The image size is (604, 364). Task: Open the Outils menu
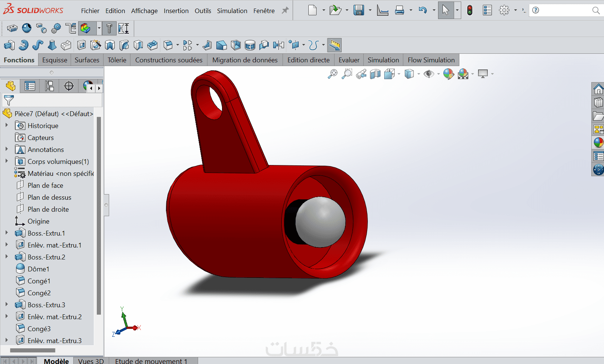click(203, 11)
